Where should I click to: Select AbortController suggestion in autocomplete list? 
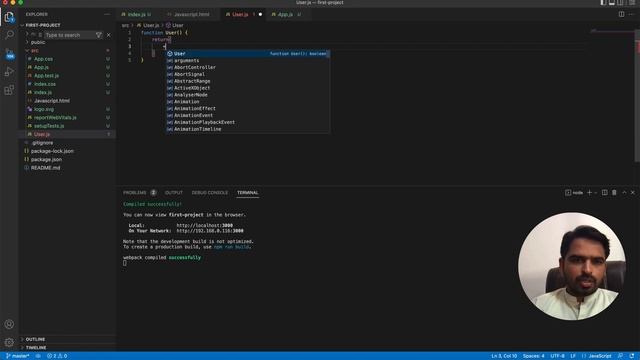247,67
